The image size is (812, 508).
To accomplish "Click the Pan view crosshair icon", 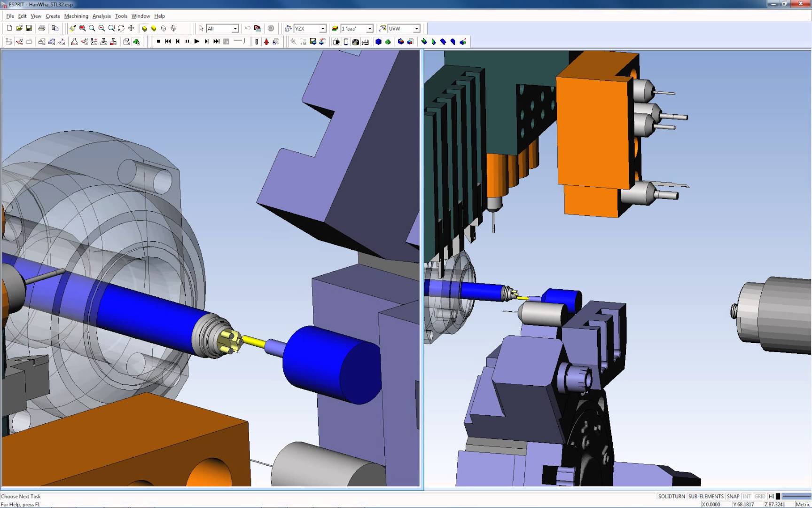I will coord(131,28).
